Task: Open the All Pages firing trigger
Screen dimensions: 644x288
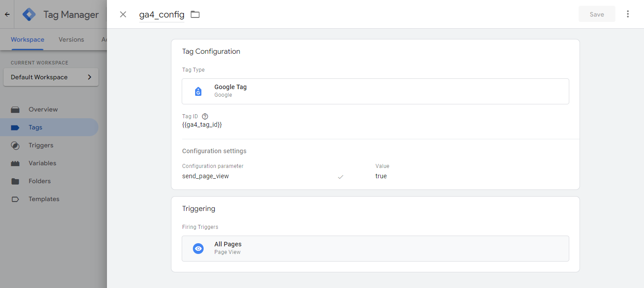Action: pyautogui.click(x=375, y=249)
